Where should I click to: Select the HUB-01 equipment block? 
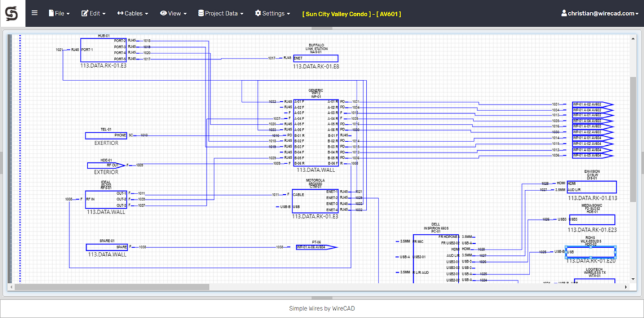click(x=103, y=50)
